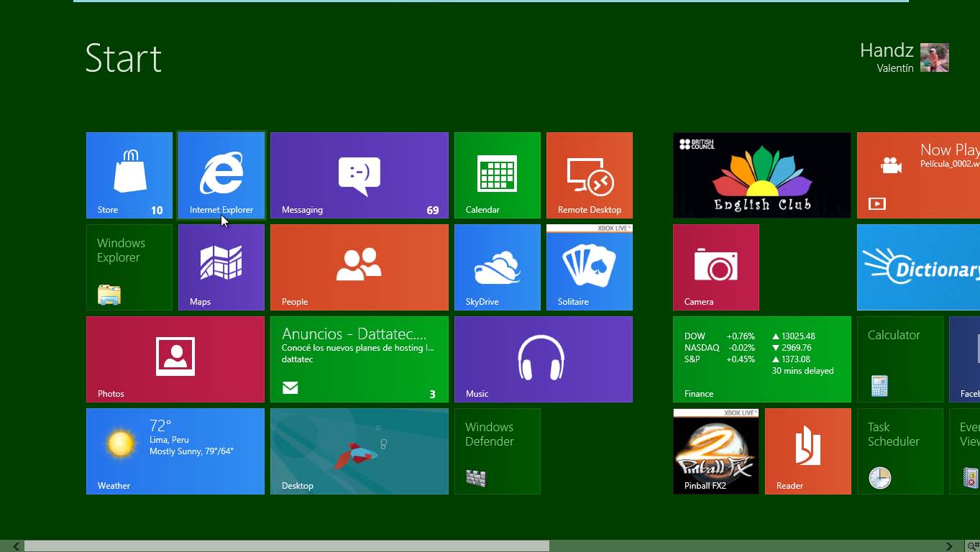
Task: Open the Music tile
Action: (544, 359)
